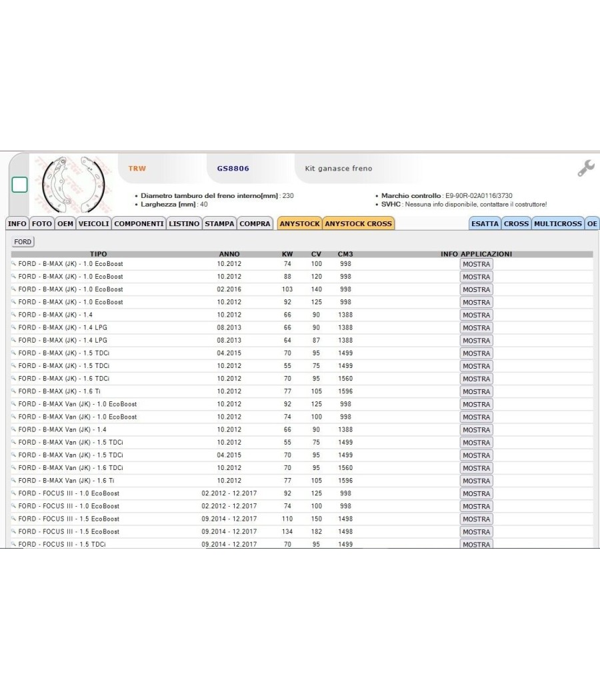
Task: Click the Marchio controllo E9-90R-02A0116/3730 text
Action: pyautogui.click(x=447, y=195)
